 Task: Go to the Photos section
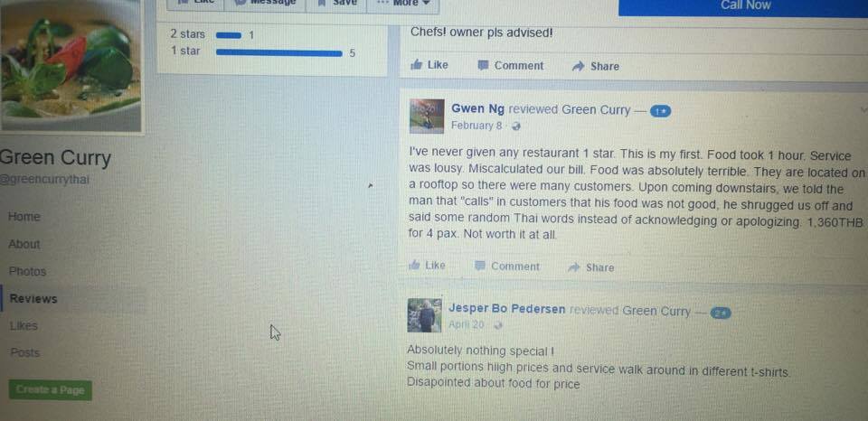coord(27,272)
